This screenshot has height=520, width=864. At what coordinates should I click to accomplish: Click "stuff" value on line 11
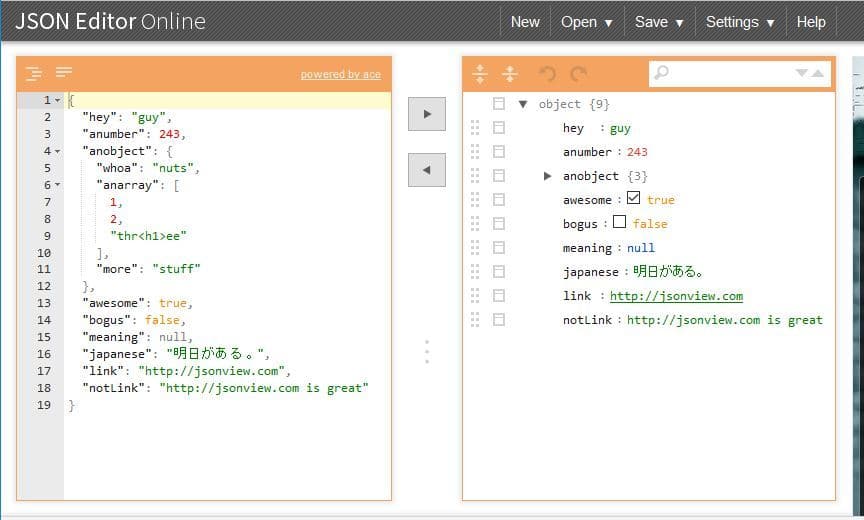(x=176, y=269)
